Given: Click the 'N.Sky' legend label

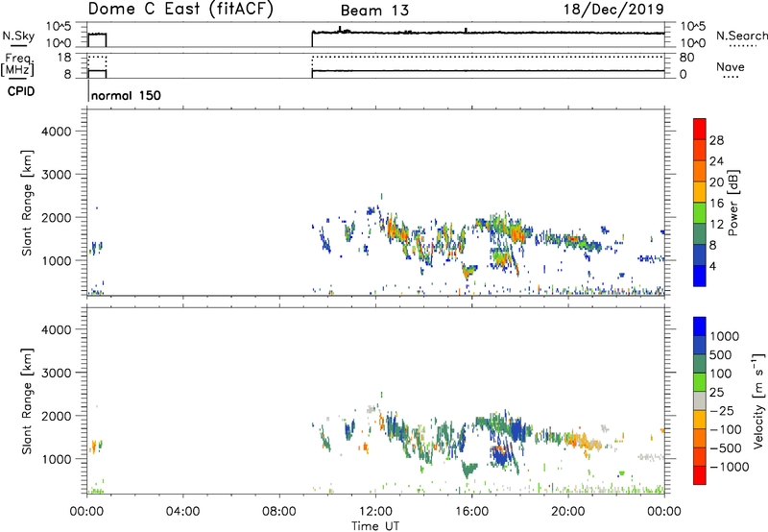Looking at the screenshot, I should point(18,36).
